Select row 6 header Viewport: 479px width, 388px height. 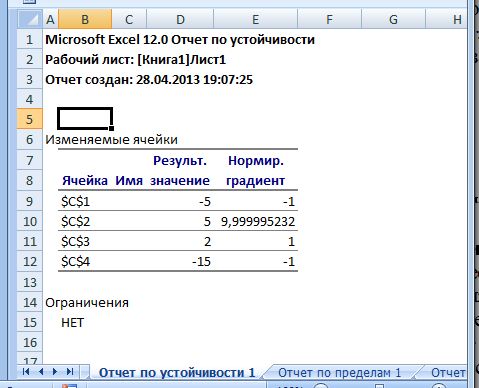point(30,139)
